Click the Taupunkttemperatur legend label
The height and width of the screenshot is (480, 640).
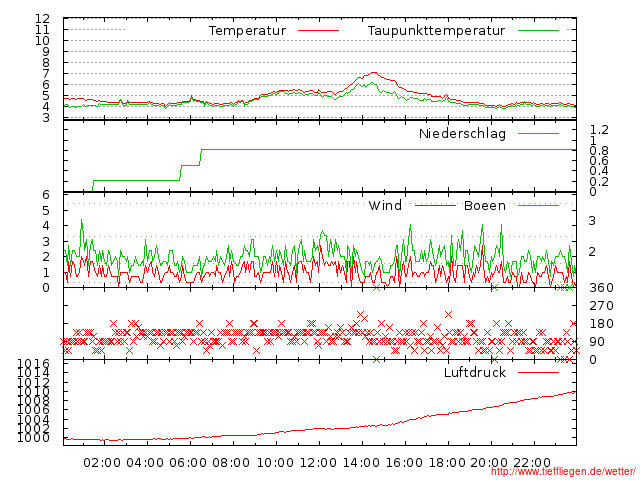[x=436, y=31]
